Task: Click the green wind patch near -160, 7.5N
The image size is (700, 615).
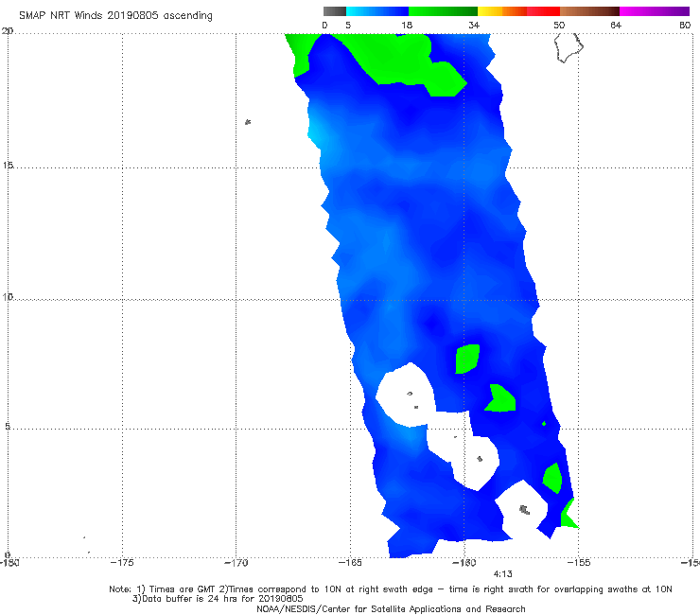Action: click(x=467, y=359)
